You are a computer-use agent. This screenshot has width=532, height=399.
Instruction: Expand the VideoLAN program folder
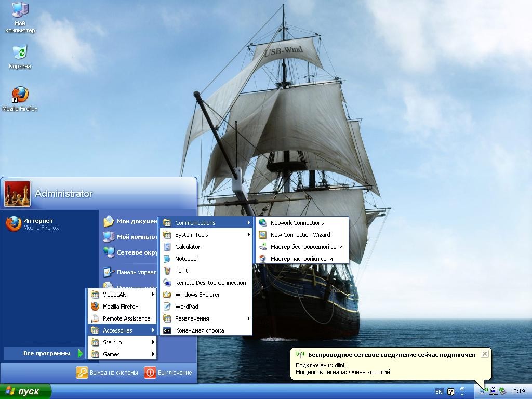pyautogui.click(x=123, y=295)
